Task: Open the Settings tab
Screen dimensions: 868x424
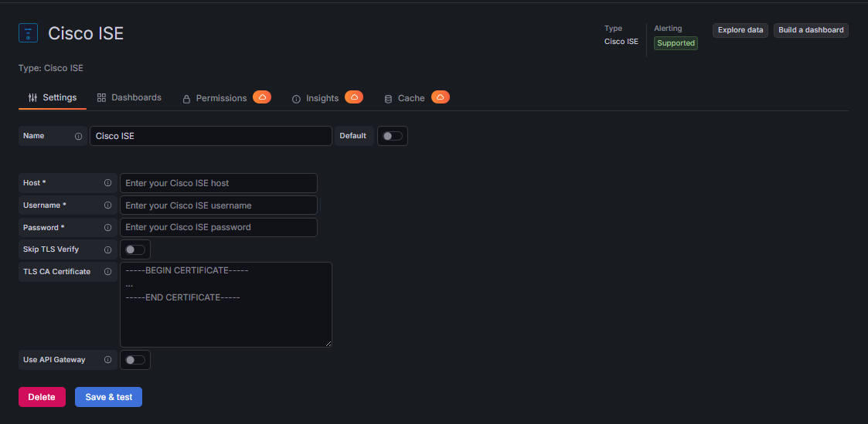Action: [53, 98]
